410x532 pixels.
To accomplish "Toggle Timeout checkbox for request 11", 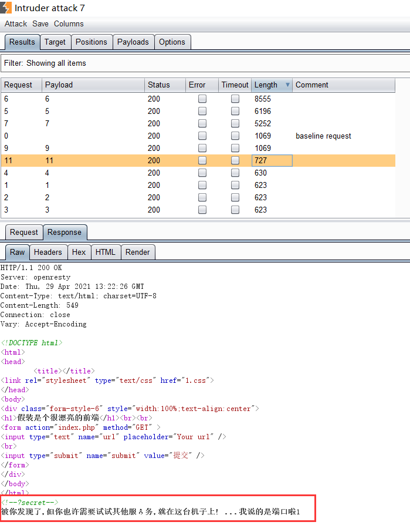I will coord(235,160).
